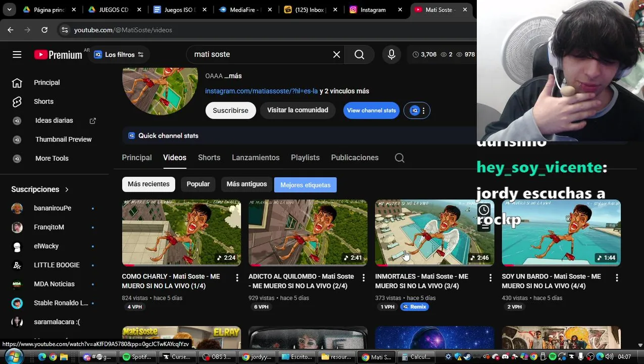Open the OBS taskbar button
This screenshot has width=644, height=364.
[x=217, y=357]
